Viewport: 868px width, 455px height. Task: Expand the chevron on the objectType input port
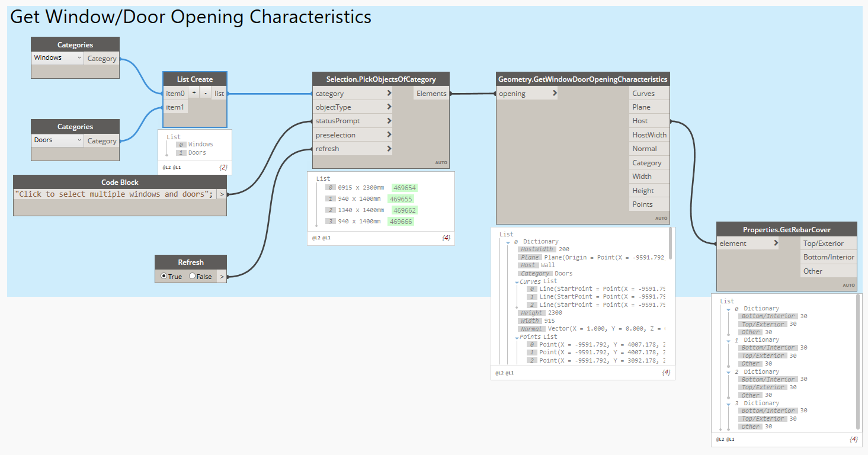coord(389,107)
